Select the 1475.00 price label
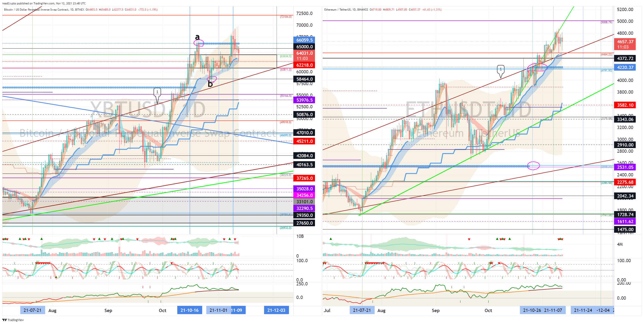The image size is (644, 324). tap(625, 229)
